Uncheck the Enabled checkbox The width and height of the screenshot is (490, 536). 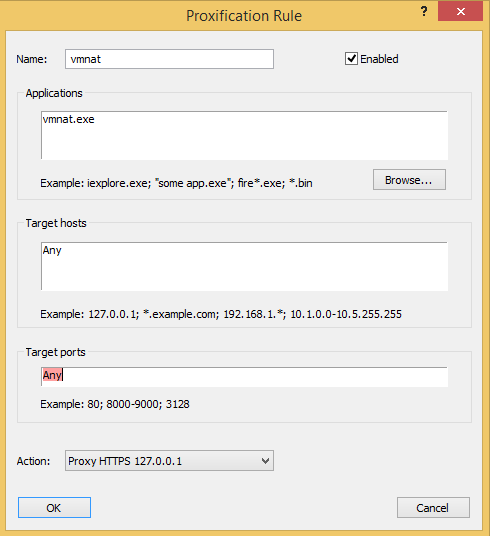[351, 59]
